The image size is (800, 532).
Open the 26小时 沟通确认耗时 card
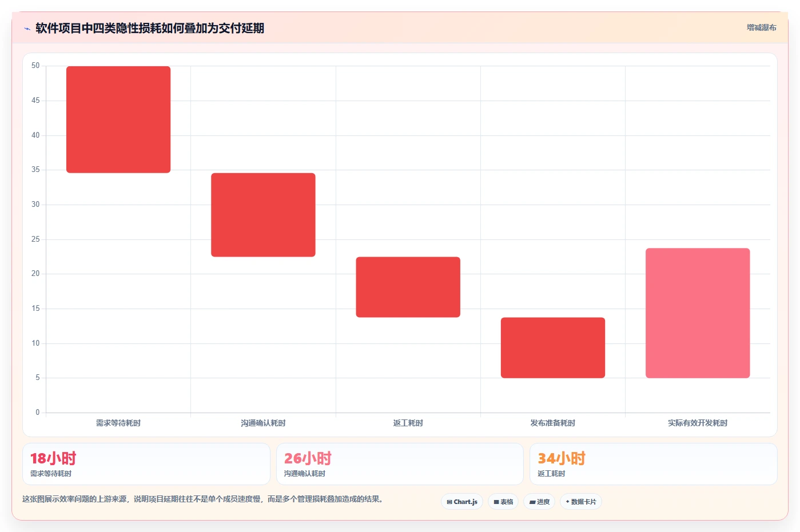[400, 464]
